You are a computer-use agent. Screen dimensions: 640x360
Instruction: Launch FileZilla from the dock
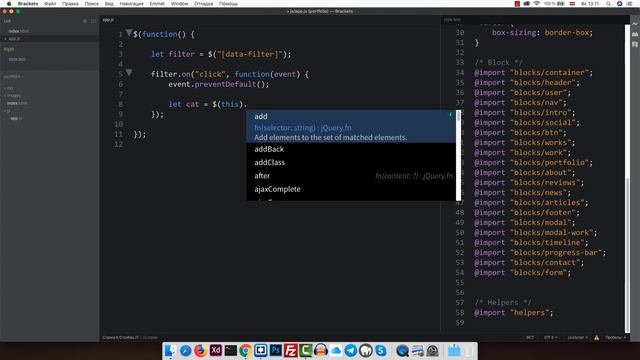pos(291,350)
